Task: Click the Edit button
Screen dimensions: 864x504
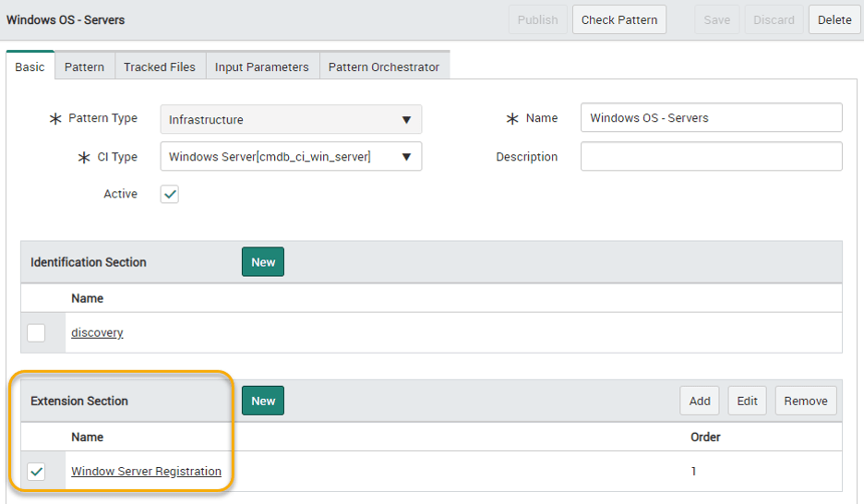Action: [747, 401]
